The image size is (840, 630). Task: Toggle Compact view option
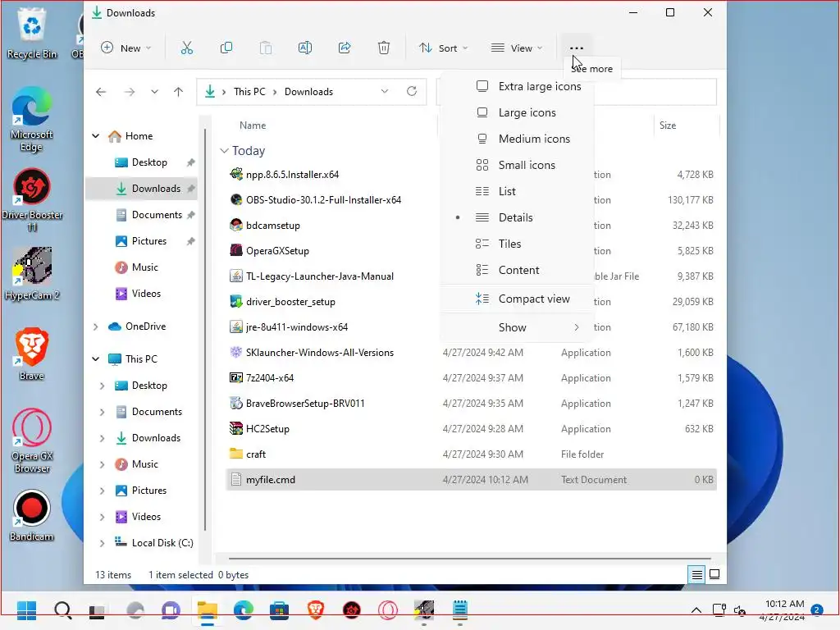[x=517, y=299]
